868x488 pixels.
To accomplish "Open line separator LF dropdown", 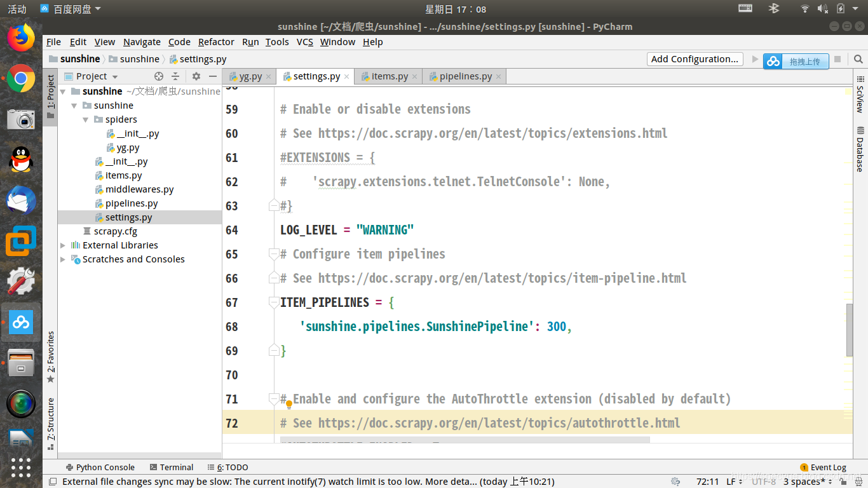I will pyautogui.click(x=735, y=482).
